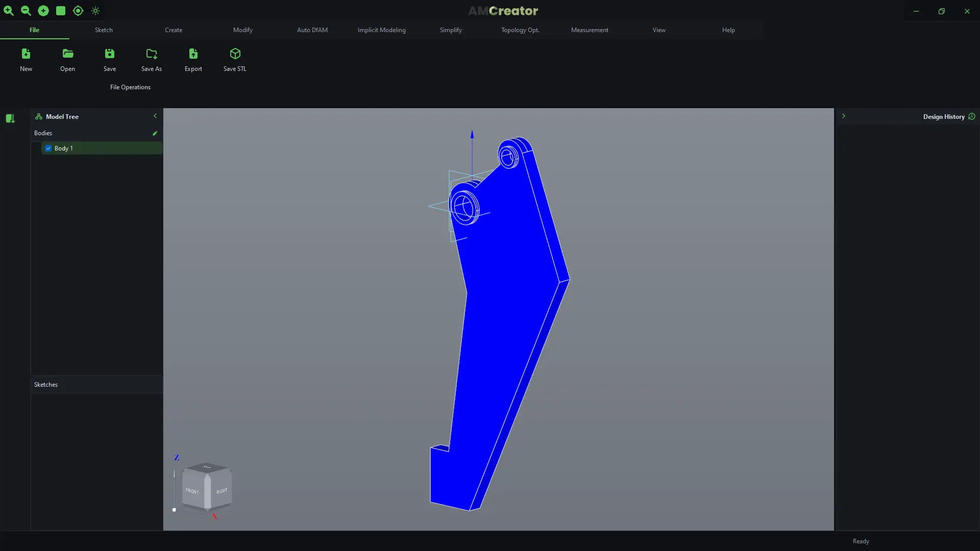This screenshot has height=551, width=980.
Task: Collapse the Model Tree panel chevron
Action: pos(155,116)
